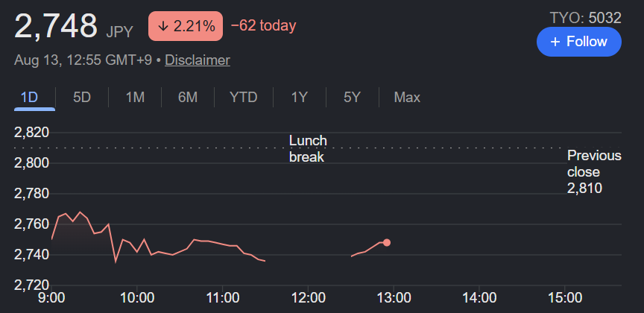644x313 pixels.
Task: Click the current price dot on chart
Action: 387,242
